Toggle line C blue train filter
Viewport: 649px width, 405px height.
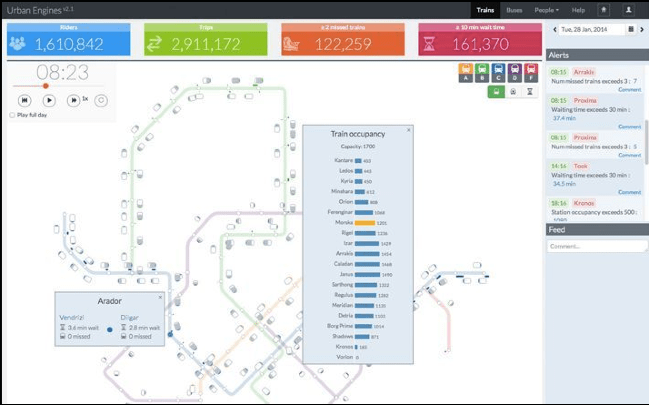tap(498, 73)
